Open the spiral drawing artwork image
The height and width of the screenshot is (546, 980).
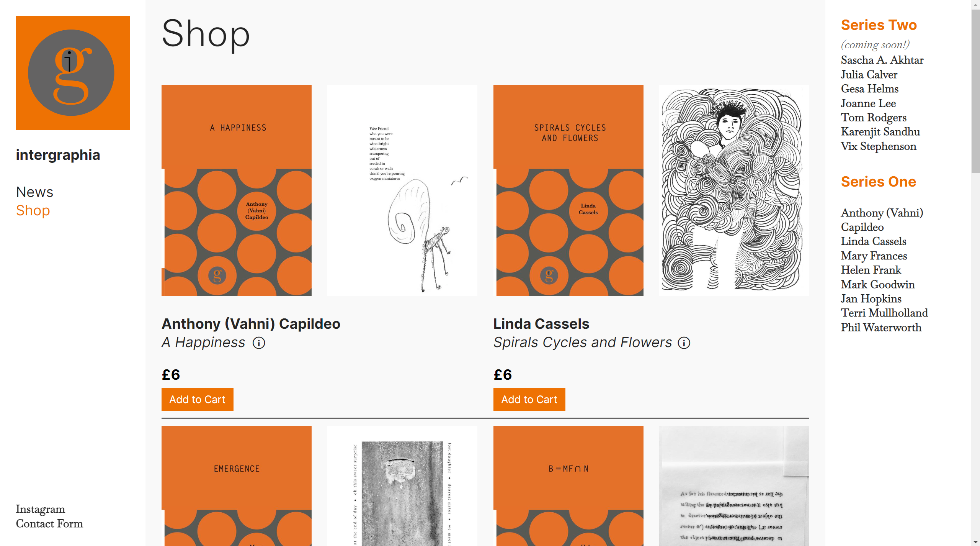tap(734, 190)
